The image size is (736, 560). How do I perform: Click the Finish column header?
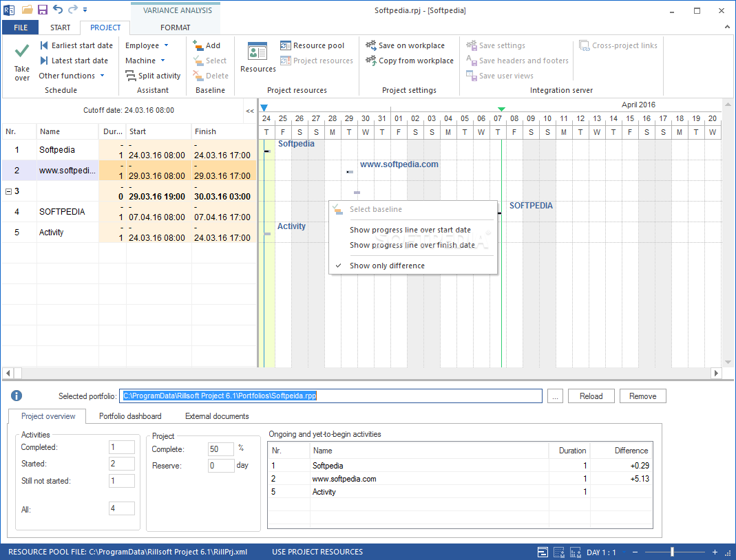224,131
